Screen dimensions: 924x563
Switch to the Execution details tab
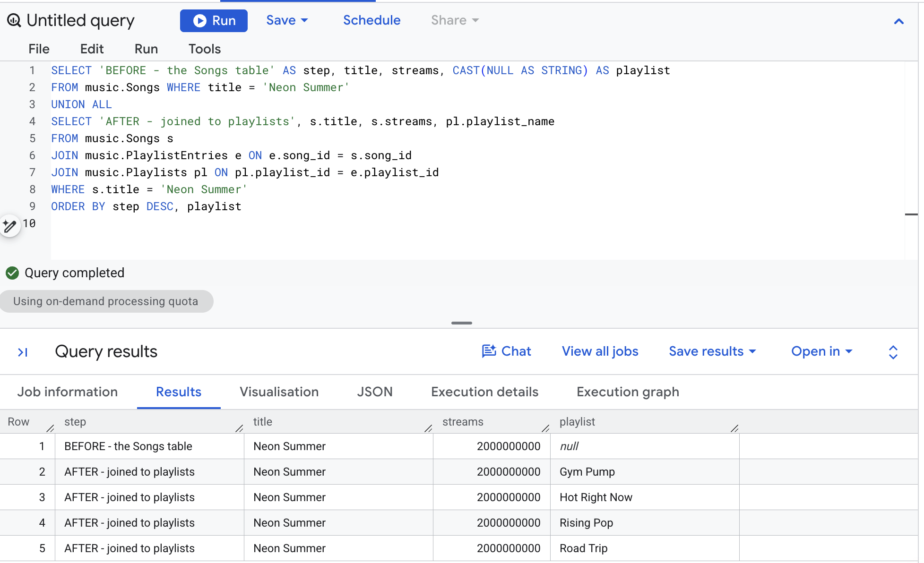click(x=484, y=392)
